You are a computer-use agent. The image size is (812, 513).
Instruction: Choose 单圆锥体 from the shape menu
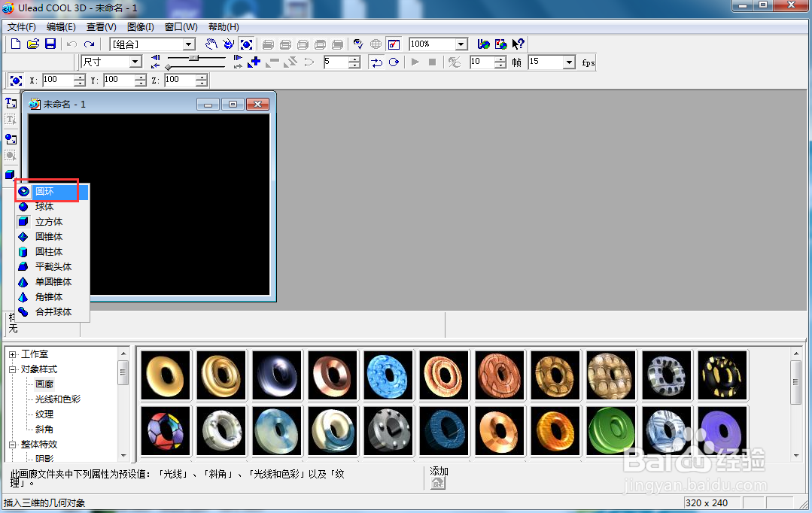click(53, 281)
